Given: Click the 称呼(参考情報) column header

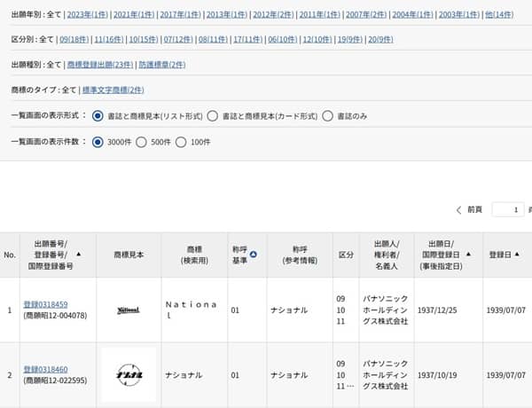Looking at the screenshot, I should tap(300, 255).
